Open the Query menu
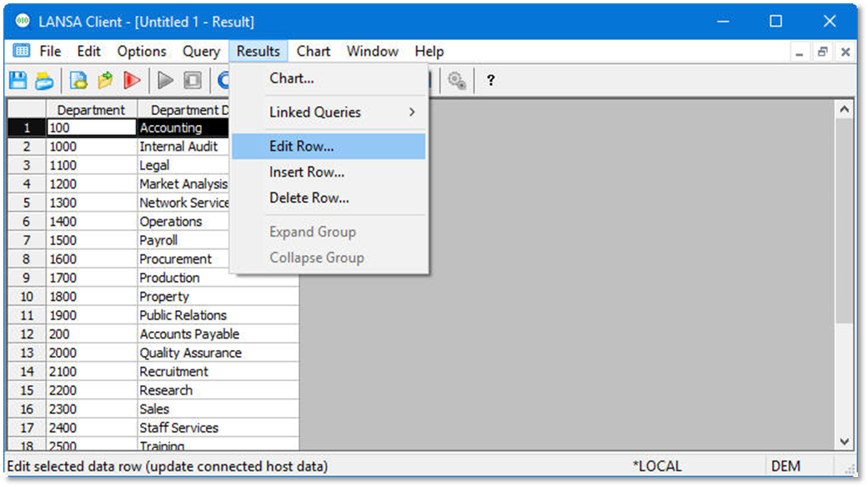The height and width of the screenshot is (487, 868). pos(202,52)
